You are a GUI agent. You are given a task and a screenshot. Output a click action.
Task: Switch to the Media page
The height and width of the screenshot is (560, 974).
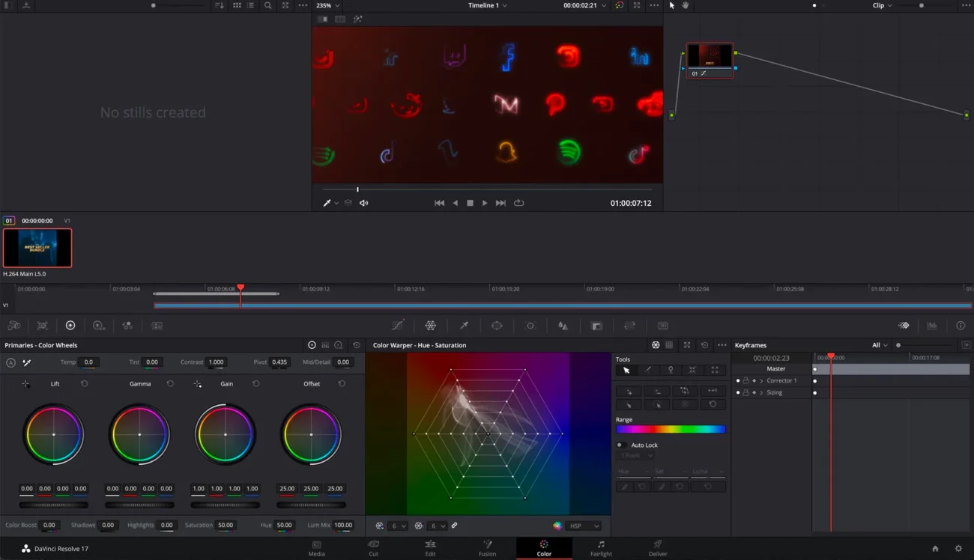click(x=317, y=548)
